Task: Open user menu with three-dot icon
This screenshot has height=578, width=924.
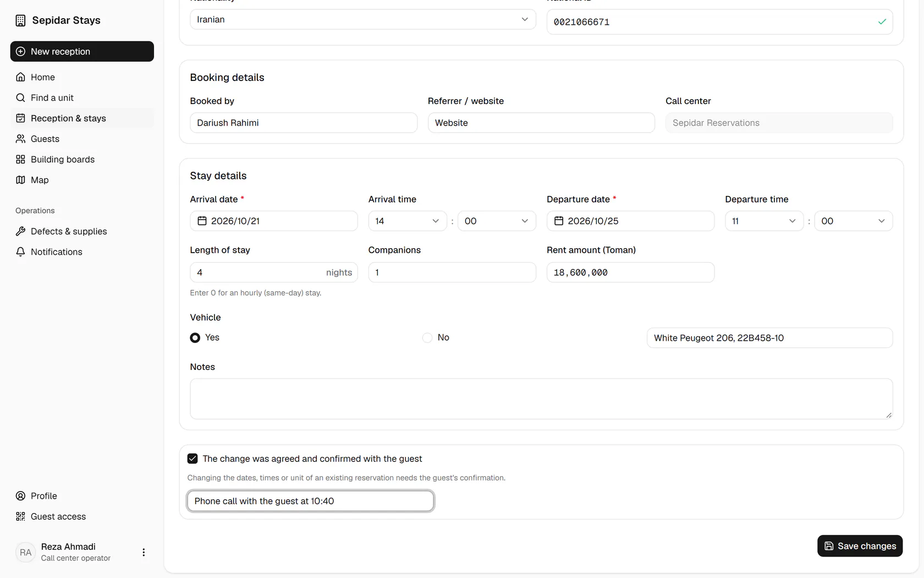Action: click(x=144, y=552)
